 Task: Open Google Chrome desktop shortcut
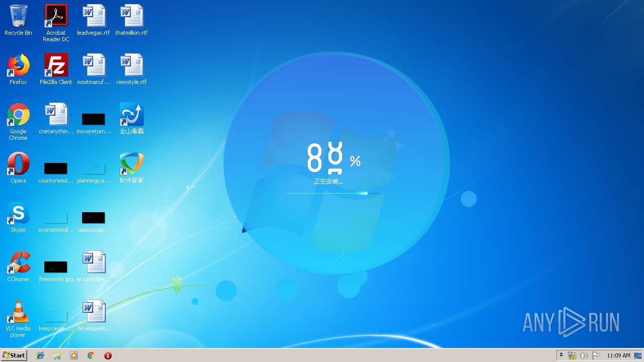point(18,122)
